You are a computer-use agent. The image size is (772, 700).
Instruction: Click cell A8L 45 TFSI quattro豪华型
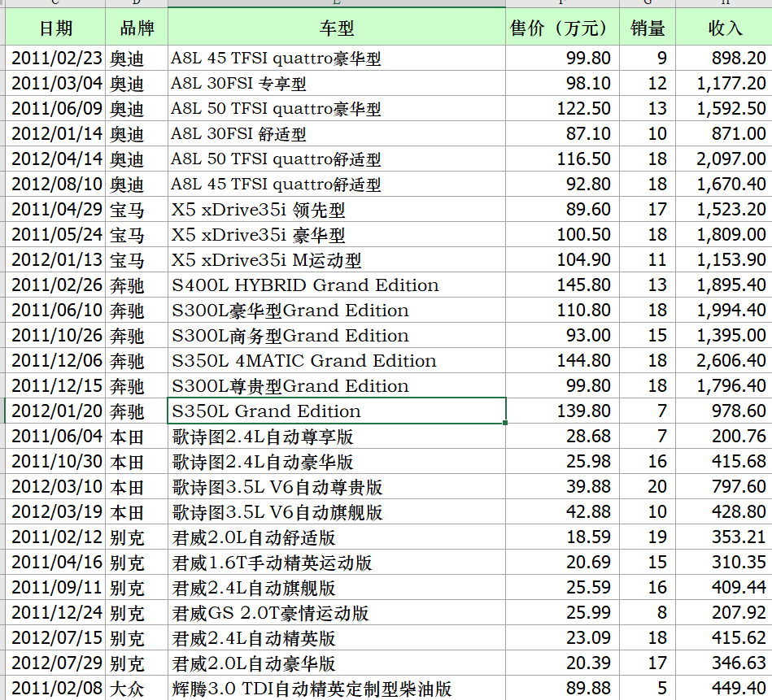[336, 58]
